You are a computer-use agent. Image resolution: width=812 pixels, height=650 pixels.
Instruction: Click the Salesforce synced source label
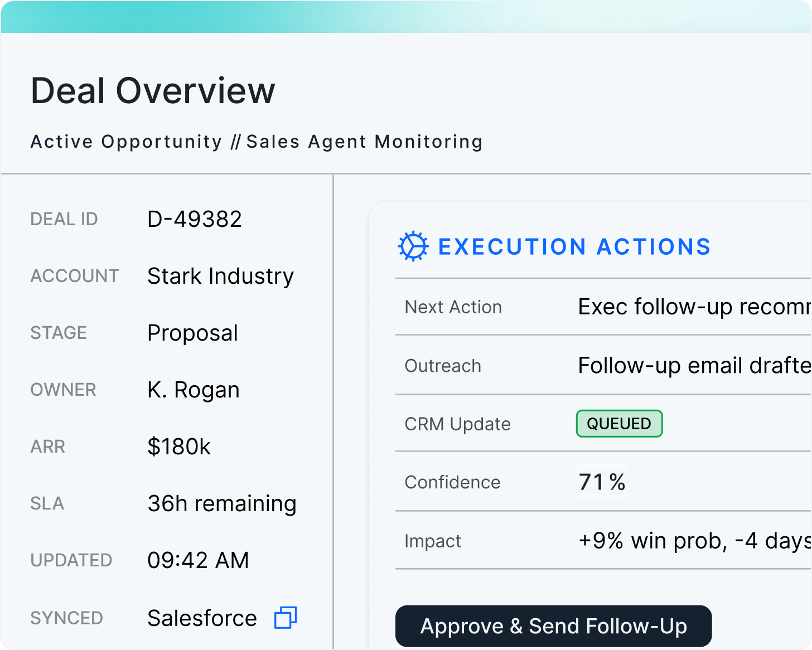[201, 618]
